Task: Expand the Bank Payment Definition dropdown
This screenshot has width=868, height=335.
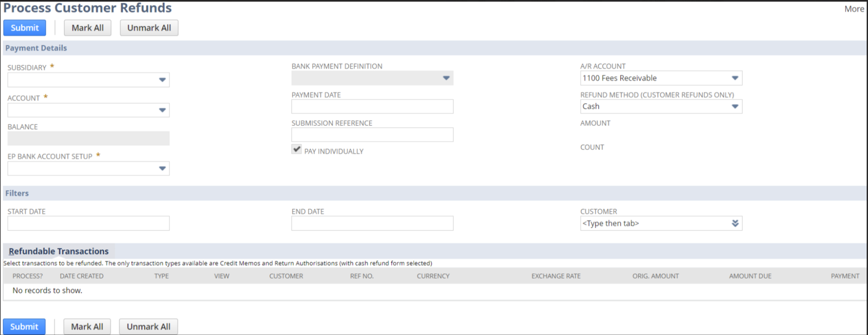Action: click(x=446, y=78)
